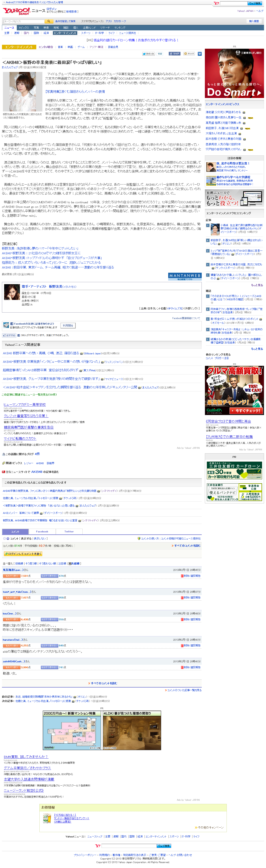Select 表示する to show comments
The image size is (266, 868).
(x=26, y=539)
